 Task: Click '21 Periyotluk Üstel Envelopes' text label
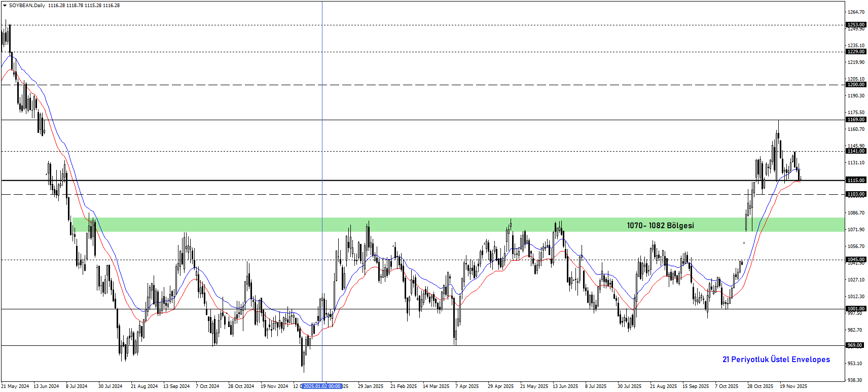776,360
